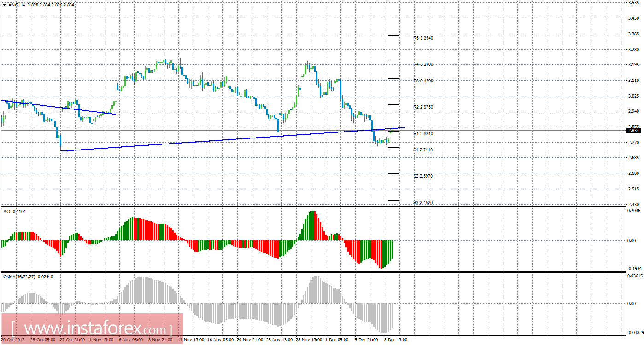Click the 3.025 price scale value
644x345 pixels.
pyautogui.click(x=633, y=96)
